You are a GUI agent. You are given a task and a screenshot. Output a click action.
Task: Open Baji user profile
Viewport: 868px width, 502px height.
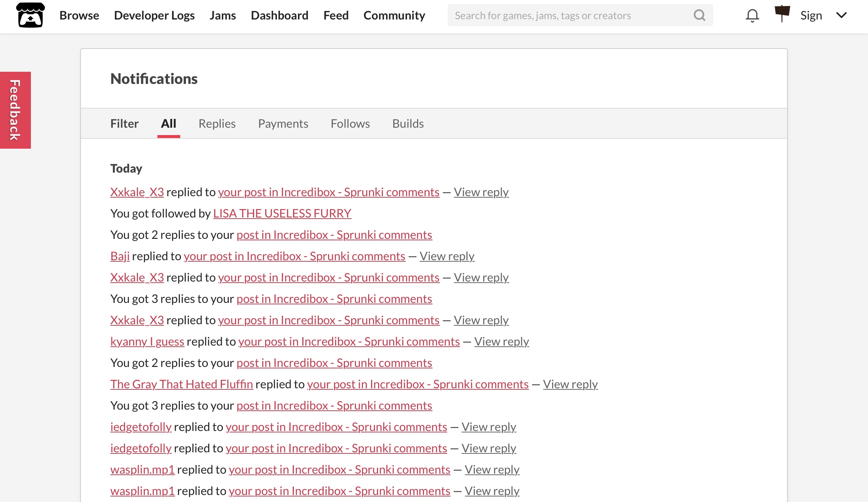click(120, 256)
